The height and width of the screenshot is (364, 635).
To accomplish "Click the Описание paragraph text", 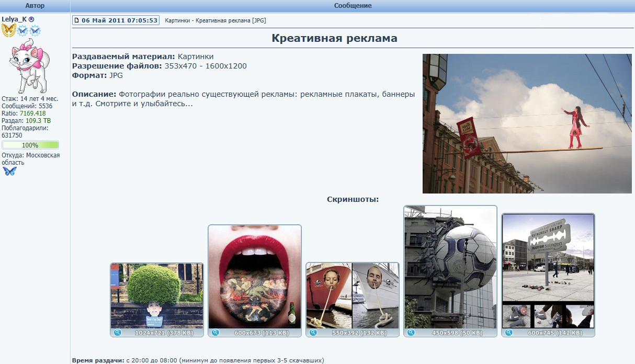I will pos(244,99).
